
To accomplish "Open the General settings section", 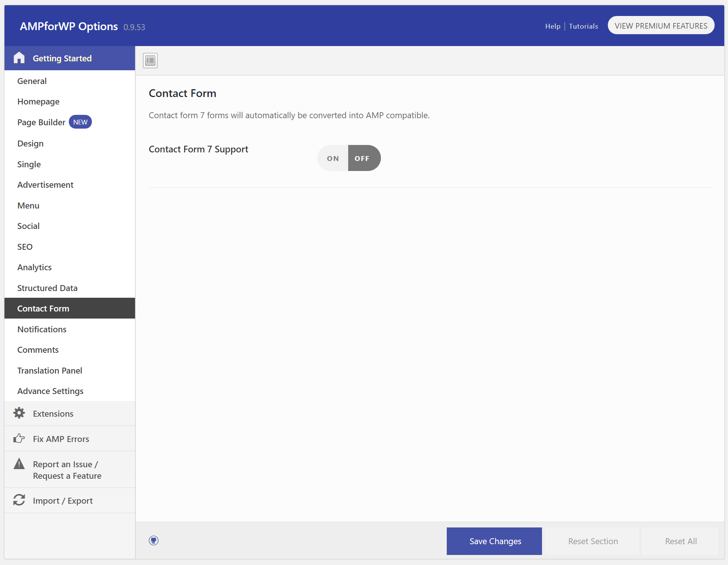I will click(x=32, y=81).
